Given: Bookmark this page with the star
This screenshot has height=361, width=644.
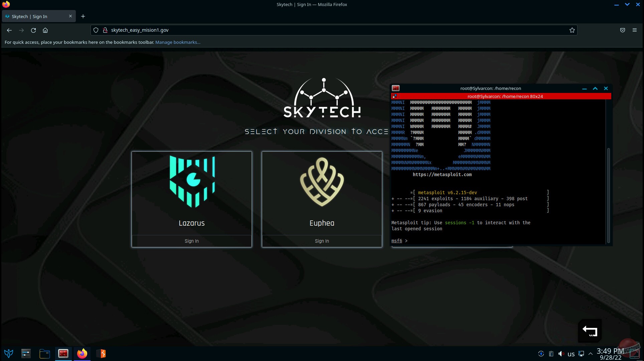Looking at the screenshot, I should click(x=572, y=30).
